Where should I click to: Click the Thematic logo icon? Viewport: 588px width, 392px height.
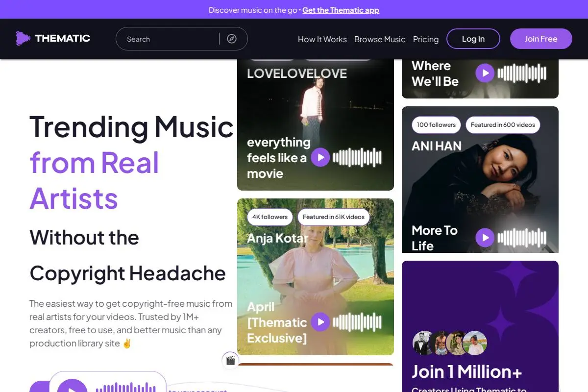click(x=23, y=38)
